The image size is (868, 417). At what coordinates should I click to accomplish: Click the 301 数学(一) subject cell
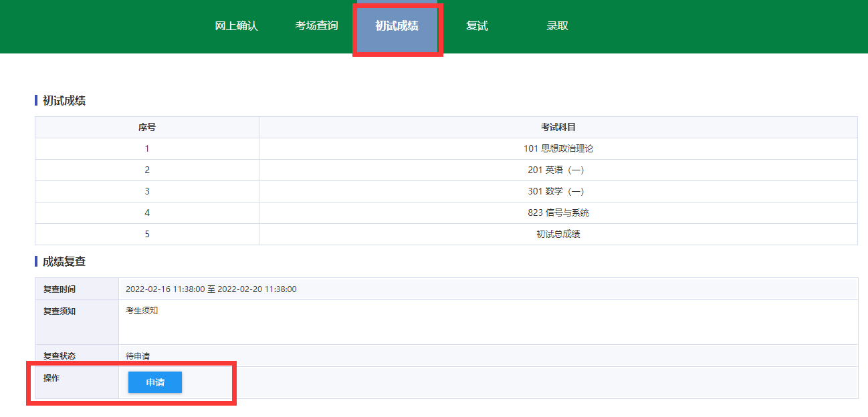(556, 191)
